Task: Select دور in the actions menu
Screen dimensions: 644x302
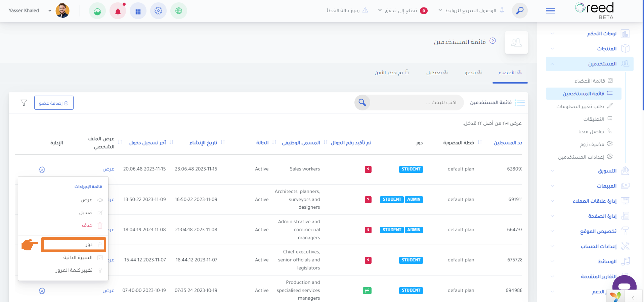Action: click(x=74, y=245)
